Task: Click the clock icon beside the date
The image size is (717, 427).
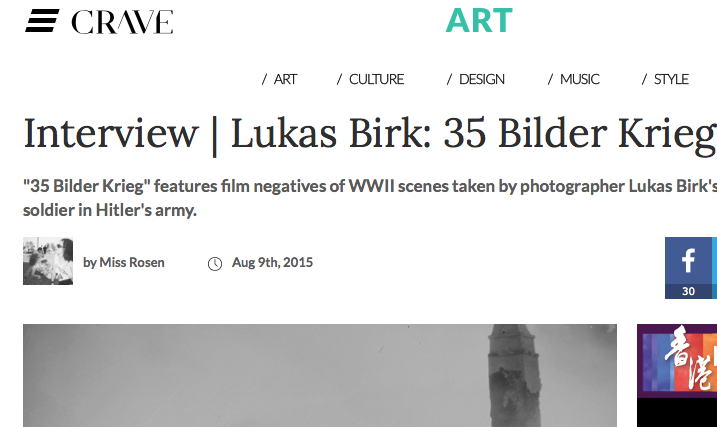Action: point(215,264)
